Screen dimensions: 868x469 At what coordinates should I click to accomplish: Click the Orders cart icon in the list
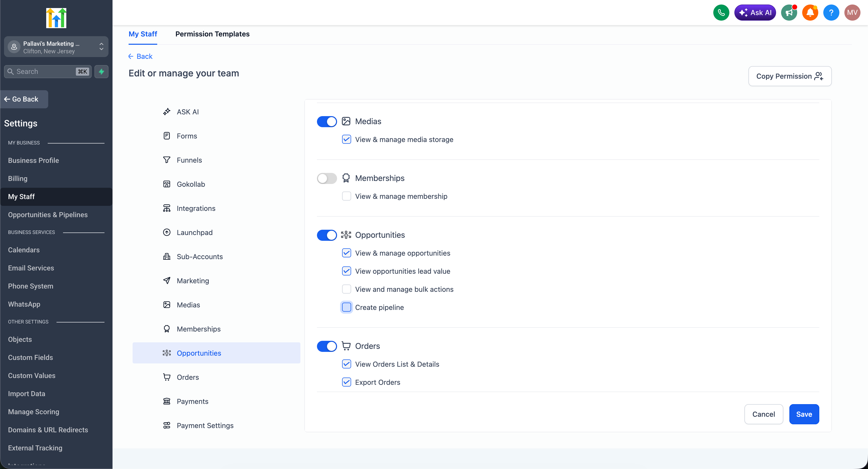click(167, 377)
